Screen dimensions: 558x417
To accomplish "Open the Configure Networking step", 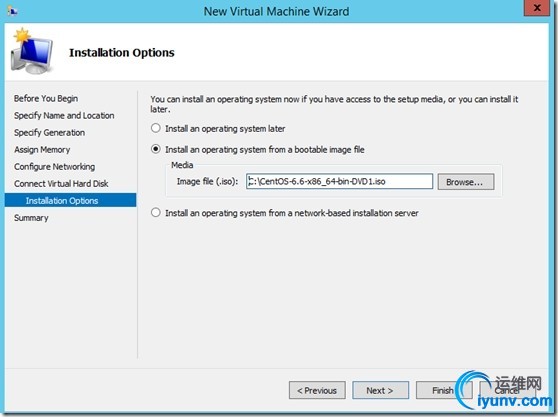I will (54, 167).
